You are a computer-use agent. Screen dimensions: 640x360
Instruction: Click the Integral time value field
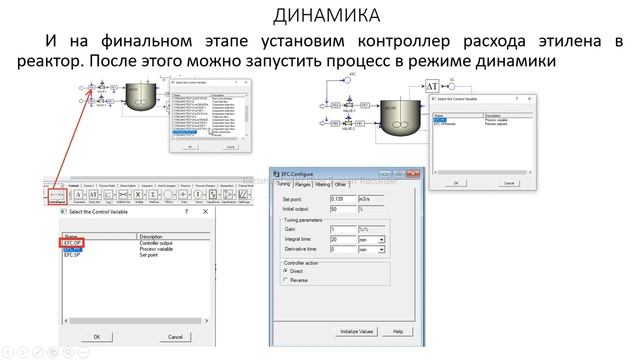point(343,240)
